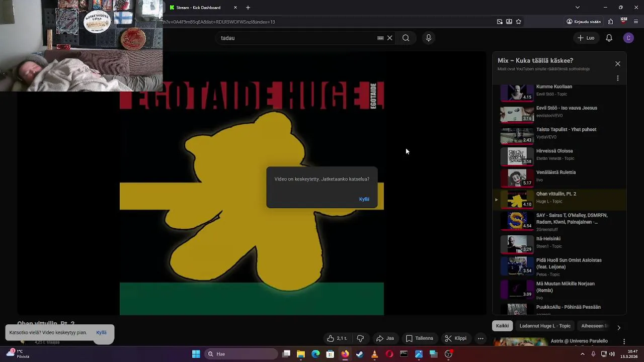The height and width of the screenshot is (362, 644).
Task: Click the taskbar Hae search box
Action: point(240,354)
